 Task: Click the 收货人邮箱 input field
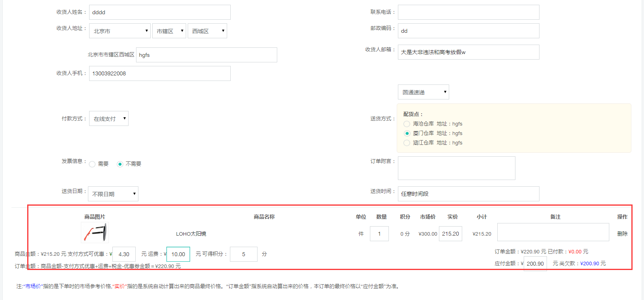pos(469,52)
